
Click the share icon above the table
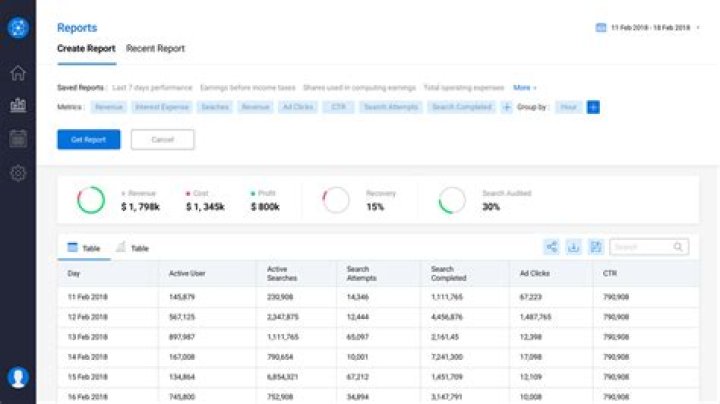(551, 247)
